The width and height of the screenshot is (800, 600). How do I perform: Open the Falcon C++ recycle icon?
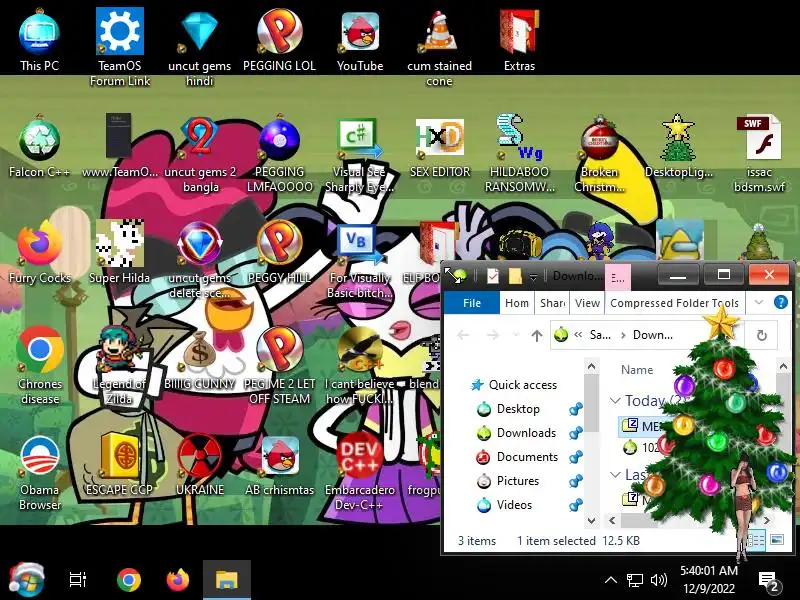tap(39, 147)
